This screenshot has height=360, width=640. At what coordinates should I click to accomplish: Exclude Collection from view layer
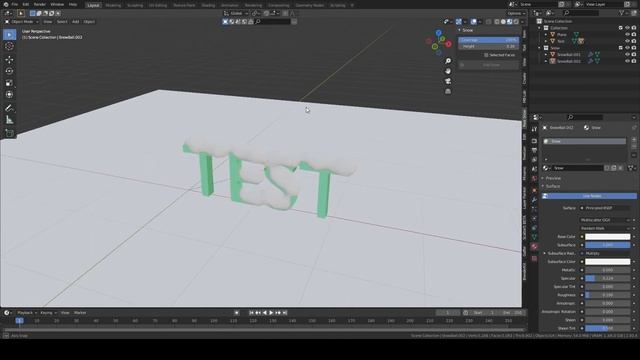click(621, 28)
